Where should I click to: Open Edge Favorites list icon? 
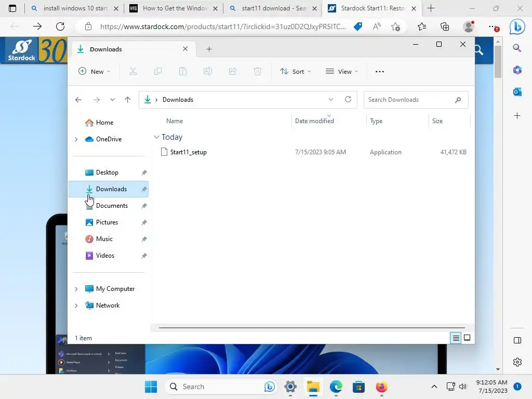pyautogui.click(x=422, y=26)
